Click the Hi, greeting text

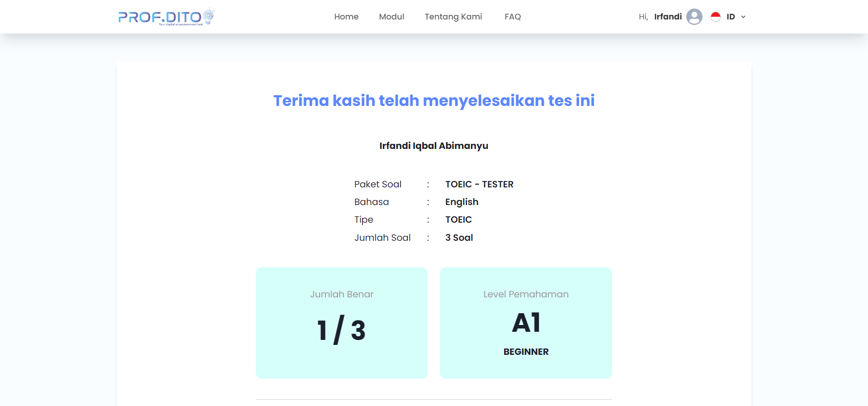643,17
